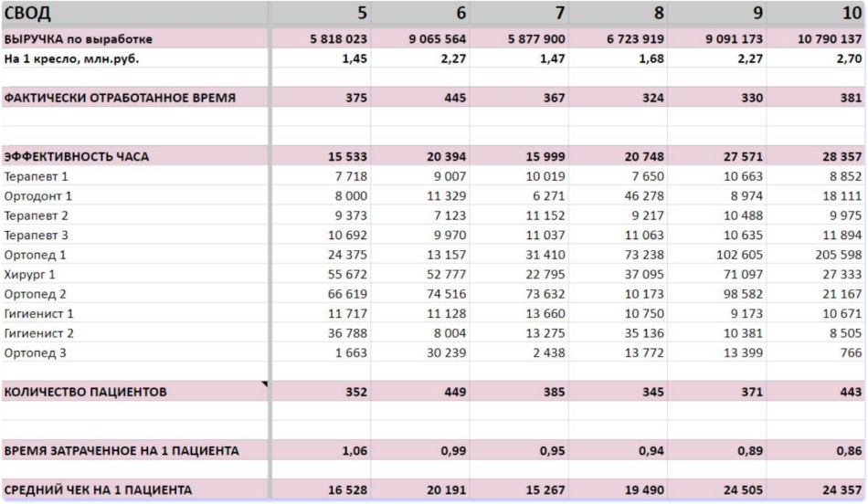Select the ВЫРУЧКА по выработке row label
The height and width of the screenshot is (504, 868).
(x=79, y=39)
